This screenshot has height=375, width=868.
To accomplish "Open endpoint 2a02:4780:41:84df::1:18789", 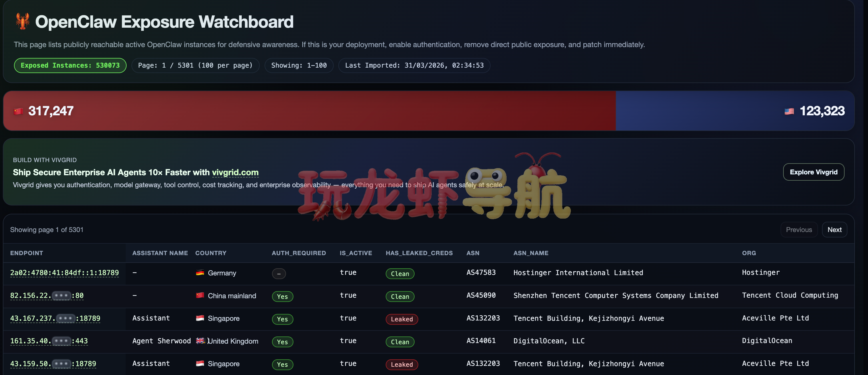I will point(64,273).
